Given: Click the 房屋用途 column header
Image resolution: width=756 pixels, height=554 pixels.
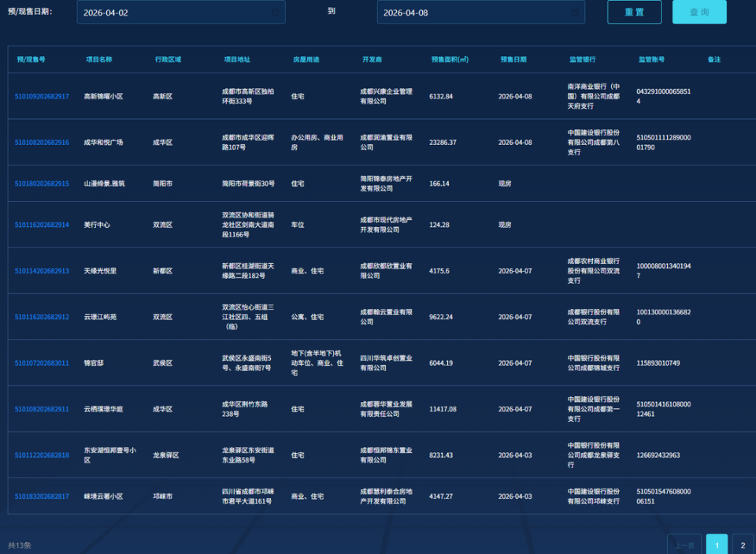Looking at the screenshot, I should 306,59.
